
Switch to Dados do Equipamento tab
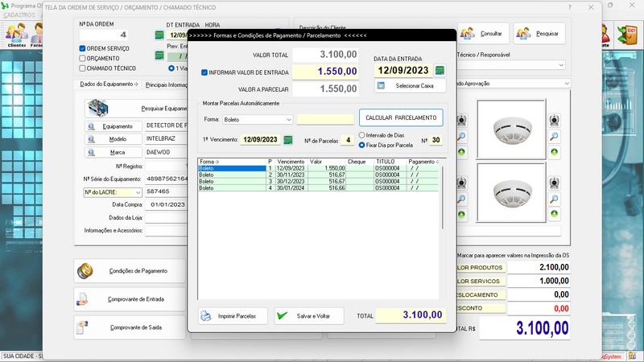109,84
